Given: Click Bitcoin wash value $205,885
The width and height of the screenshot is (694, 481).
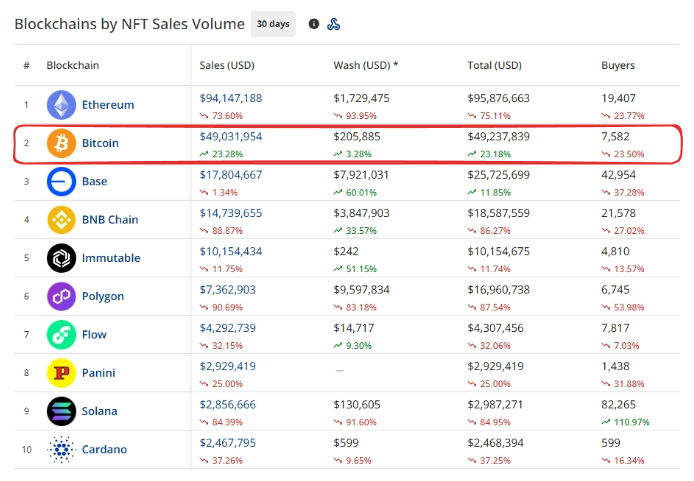Looking at the screenshot, I should coord(357,136).
